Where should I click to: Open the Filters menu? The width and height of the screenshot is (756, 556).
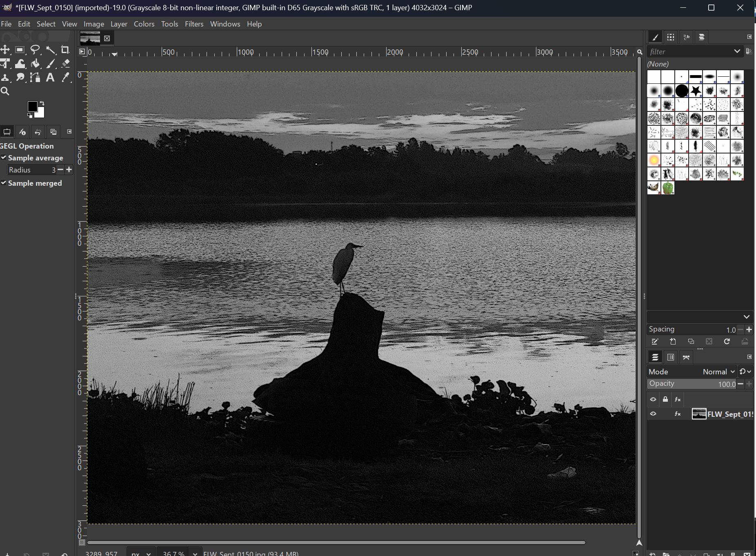click(x=194, y=24)
